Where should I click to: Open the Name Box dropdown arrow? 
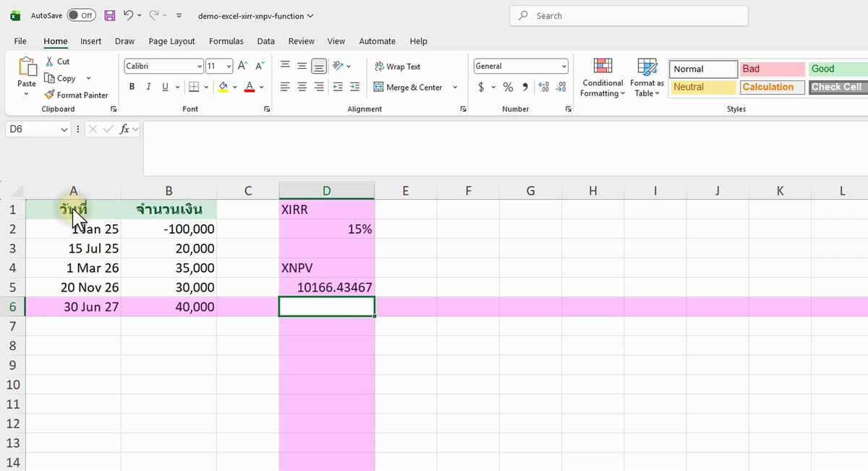(x=64, y=130)
